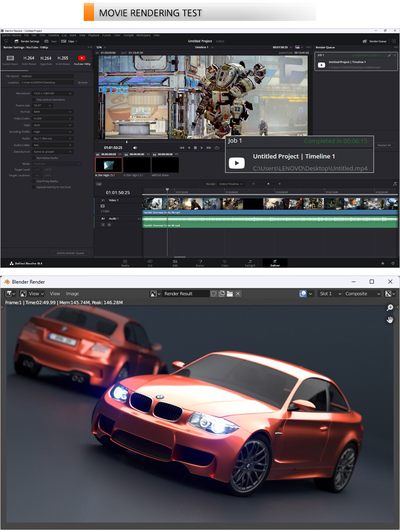Open project settings gear in Resolve
The width and height of the screenshot is (400, 532).
[x=393, y=263]
